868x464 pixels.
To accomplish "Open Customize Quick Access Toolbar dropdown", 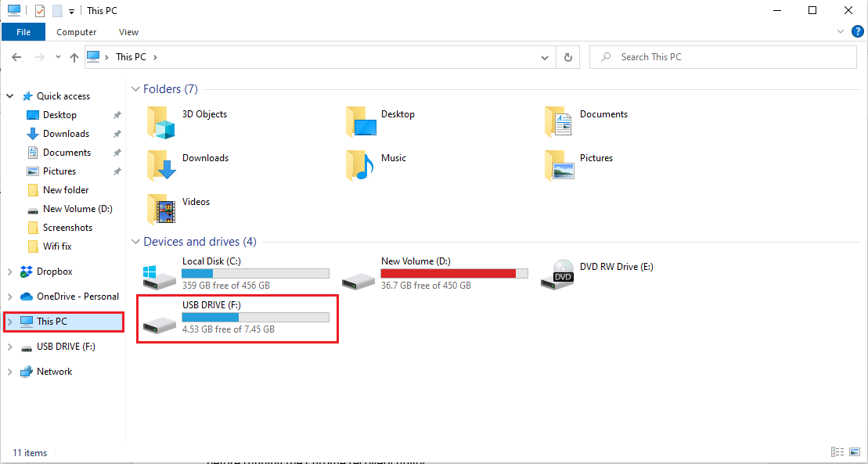I will point(71,12).
